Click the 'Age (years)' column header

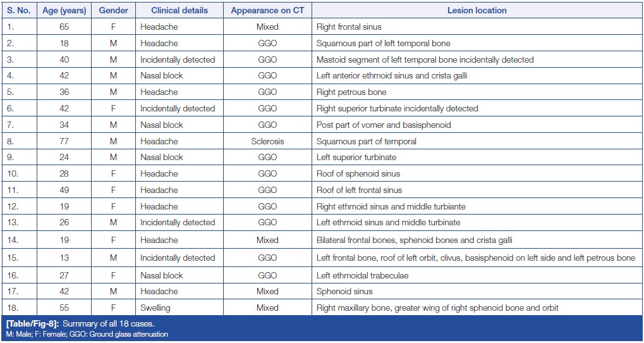click(x=64, y=11)
